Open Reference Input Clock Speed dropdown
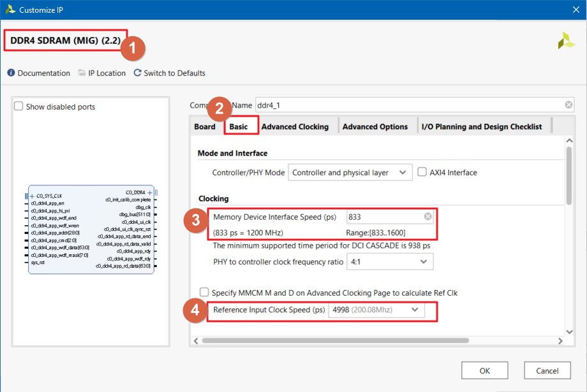 tap(376, 310)
